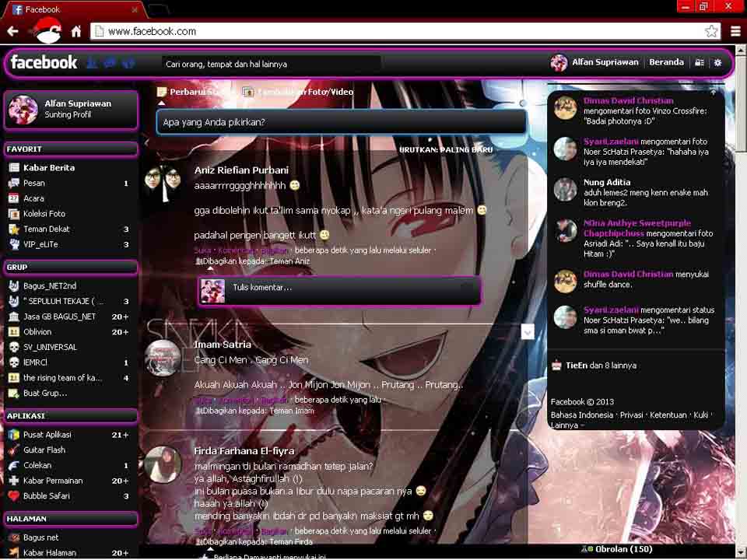Open URUTKAN: PALING BARU sort dropdown
This screenshot has height=560, width=747.
(446, 149)
